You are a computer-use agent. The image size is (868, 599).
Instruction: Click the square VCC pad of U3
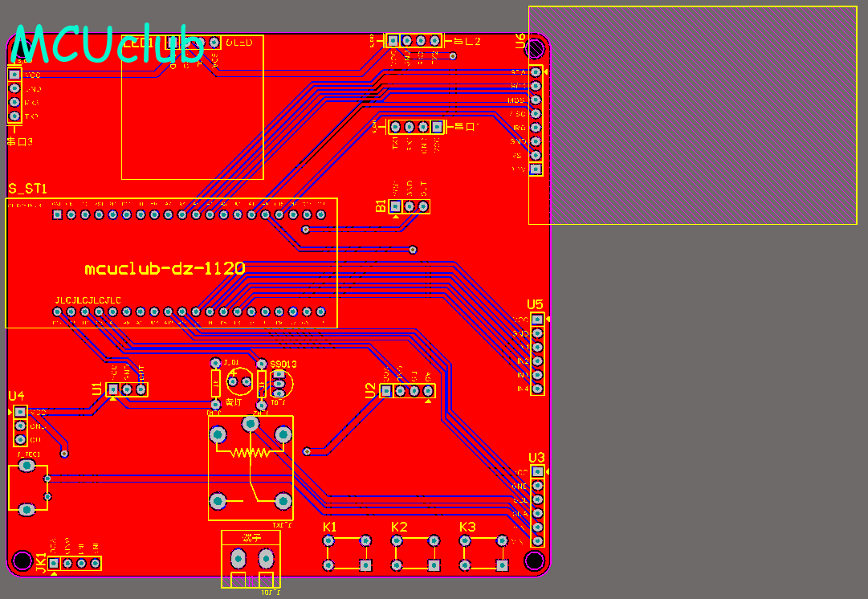537,471
